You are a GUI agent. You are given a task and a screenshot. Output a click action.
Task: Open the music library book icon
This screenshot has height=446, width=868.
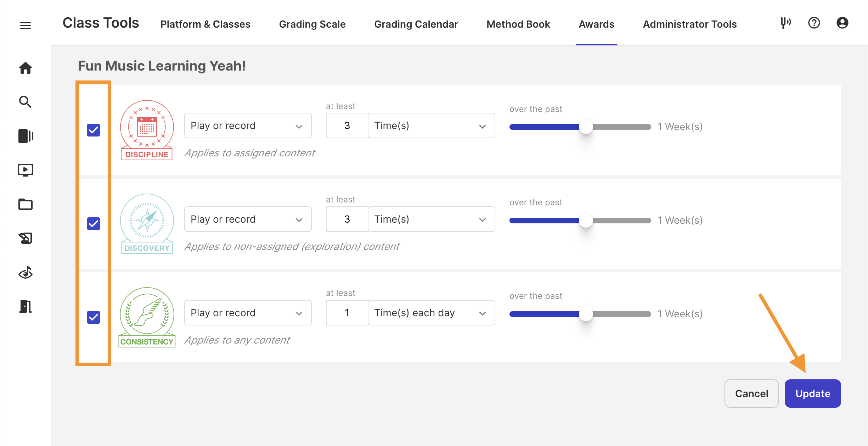(x=26, y=136)
